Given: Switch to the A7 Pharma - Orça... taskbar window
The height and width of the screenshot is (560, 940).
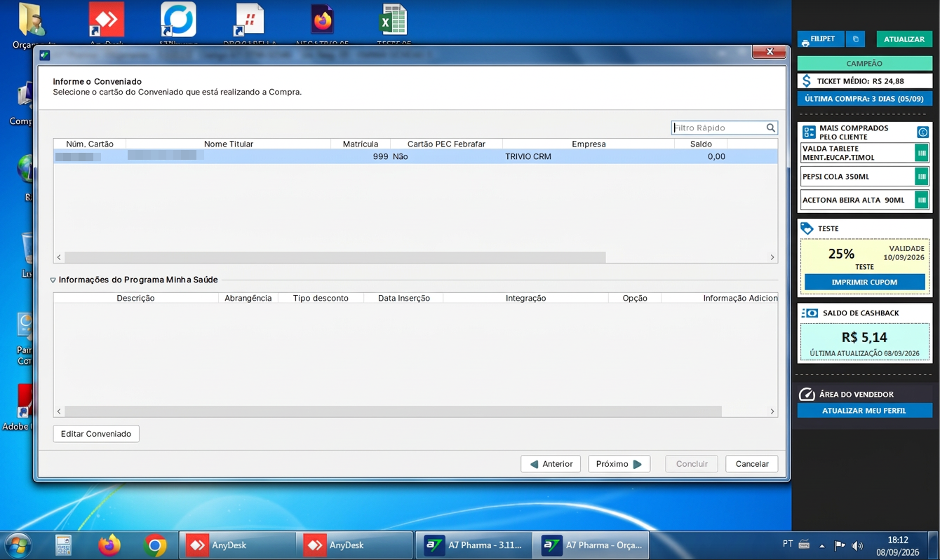Looking at the screenshot, I should click(x=591, y=545).
